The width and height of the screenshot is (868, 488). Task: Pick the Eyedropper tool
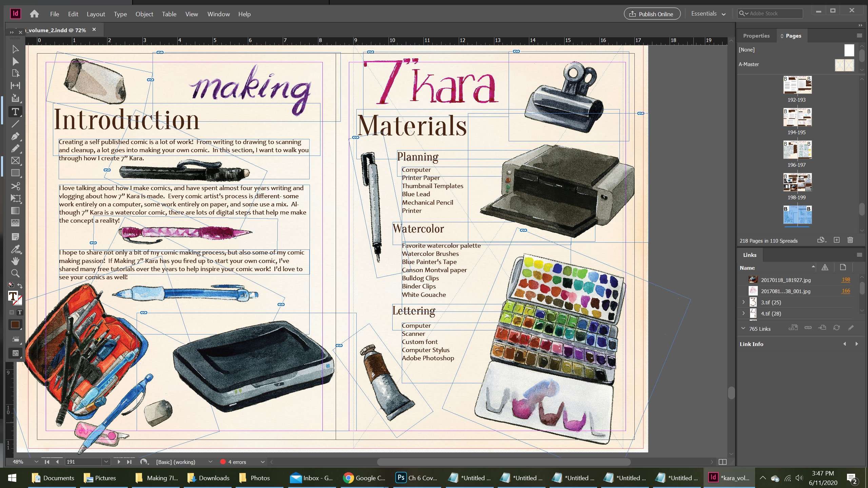[15, 249]
